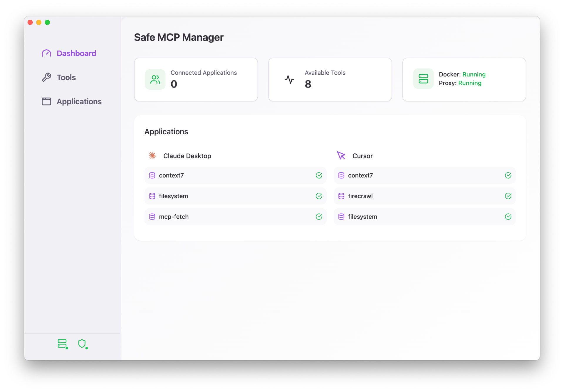Screen dimensions: 564x392
Task: Switch to the Tools section
Action: (x=66, y=77)
